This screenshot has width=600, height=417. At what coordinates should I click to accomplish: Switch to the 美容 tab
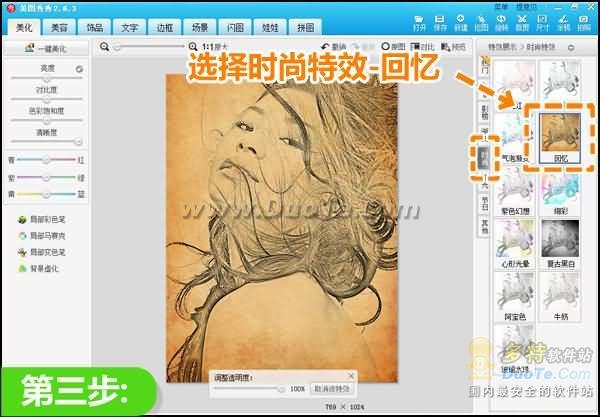point(59,28)
